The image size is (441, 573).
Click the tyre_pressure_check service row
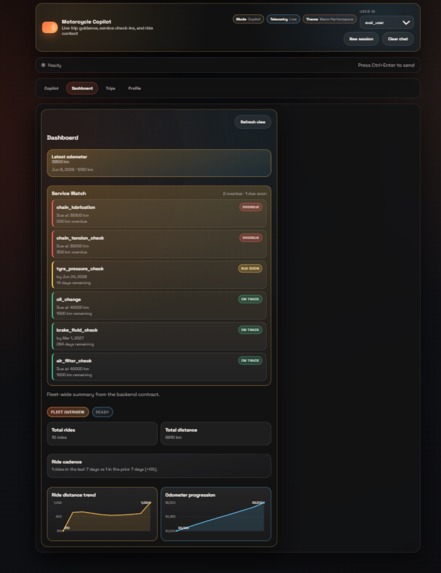[159, 275]
